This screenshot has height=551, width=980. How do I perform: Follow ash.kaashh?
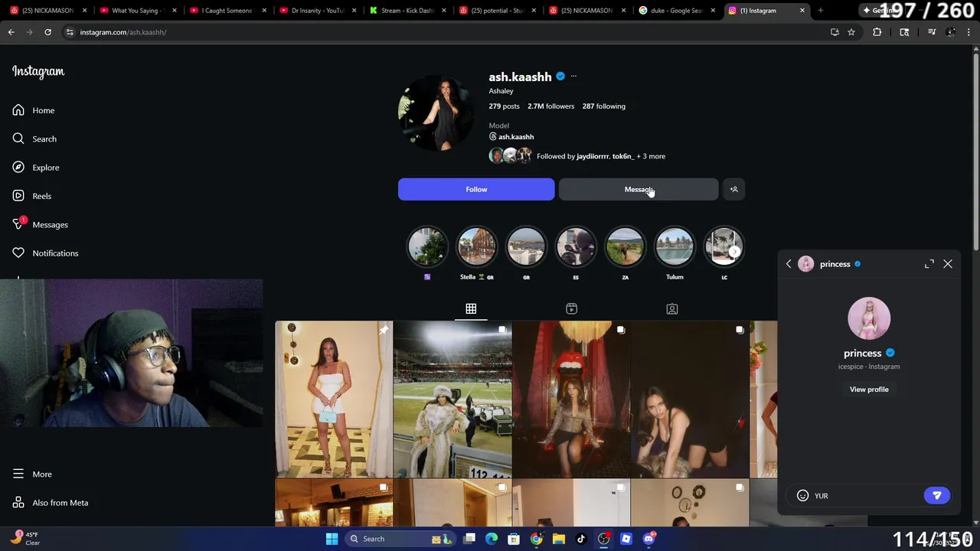(476, 189)
